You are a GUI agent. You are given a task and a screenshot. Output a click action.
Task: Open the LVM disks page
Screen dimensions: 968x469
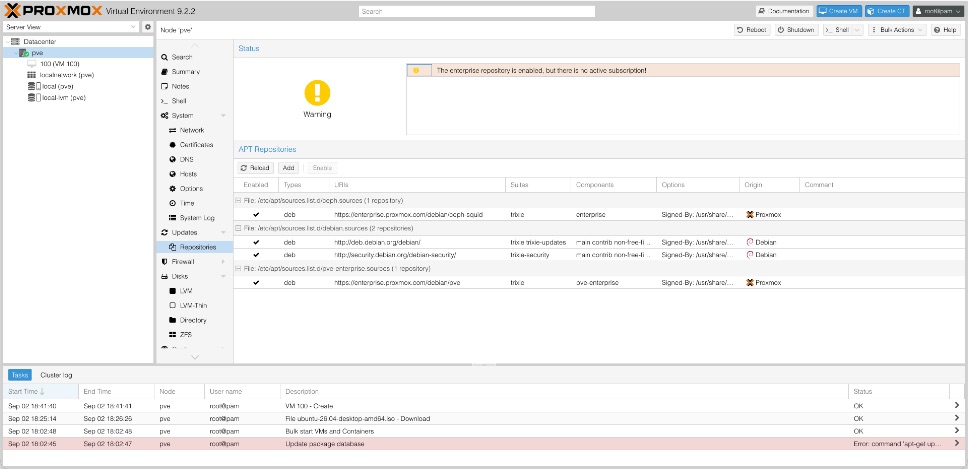(193, 291)
